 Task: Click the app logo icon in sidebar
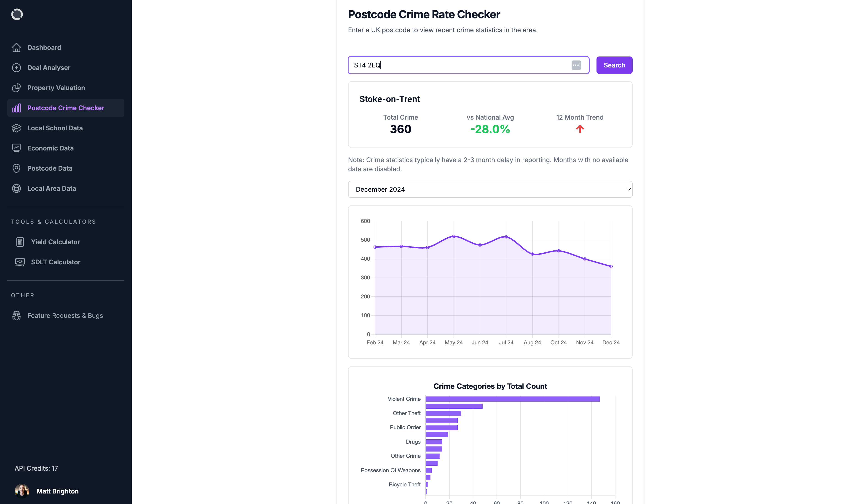click(x=17, y=14)
